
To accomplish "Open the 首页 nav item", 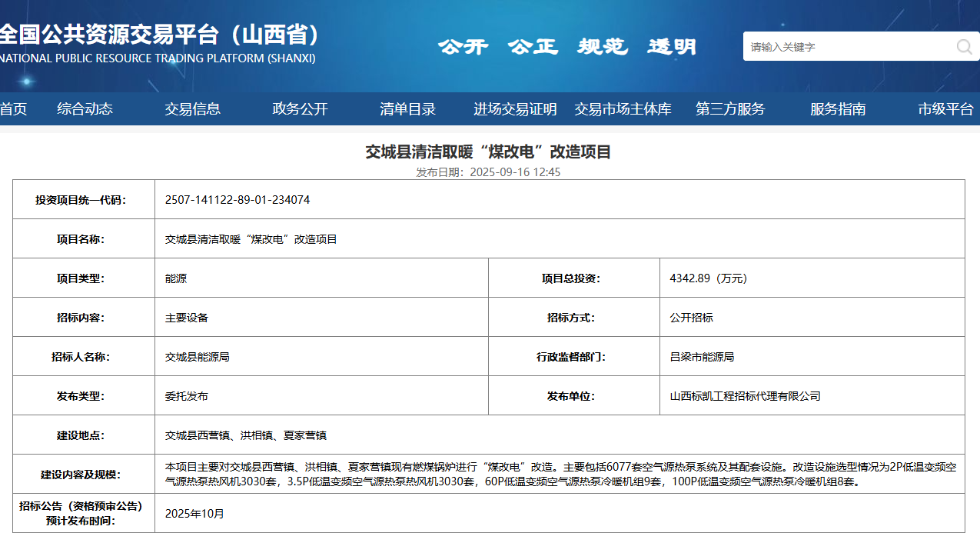I will pyautogui.click(x=13, y=109).
